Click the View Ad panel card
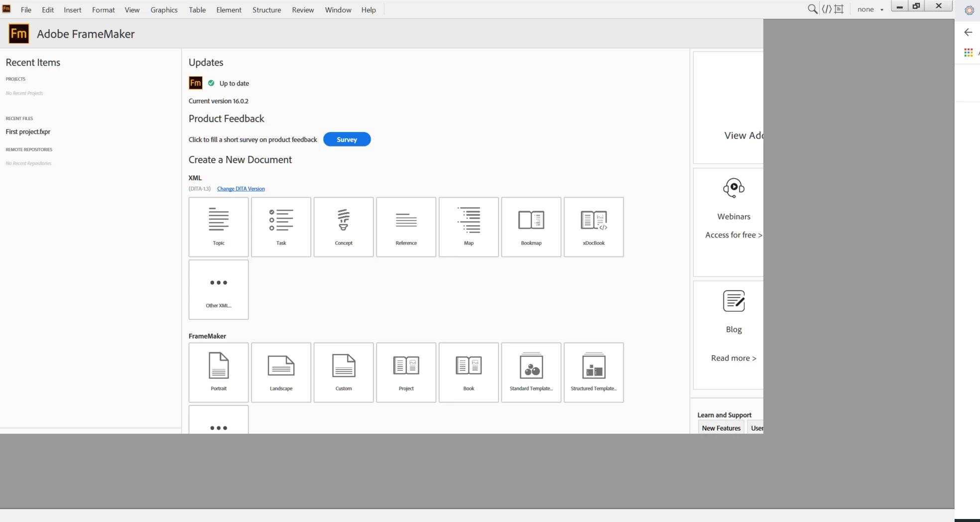Screen dimensions: 980x522 point(728,108)
